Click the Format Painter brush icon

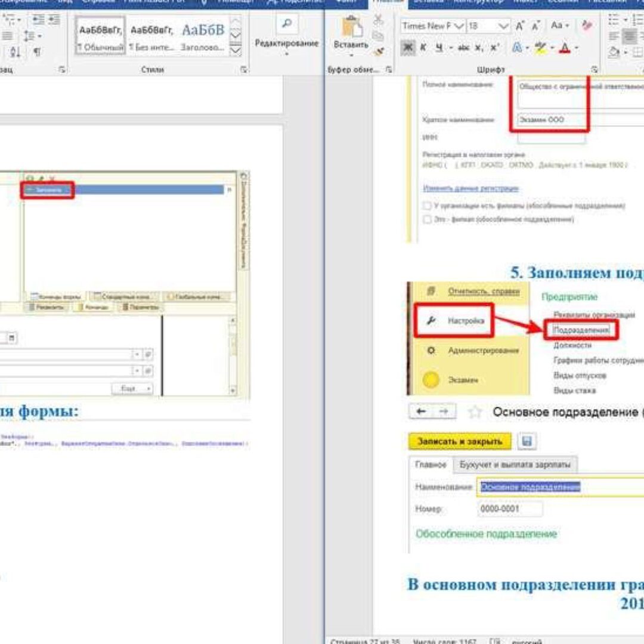point(378,52)
